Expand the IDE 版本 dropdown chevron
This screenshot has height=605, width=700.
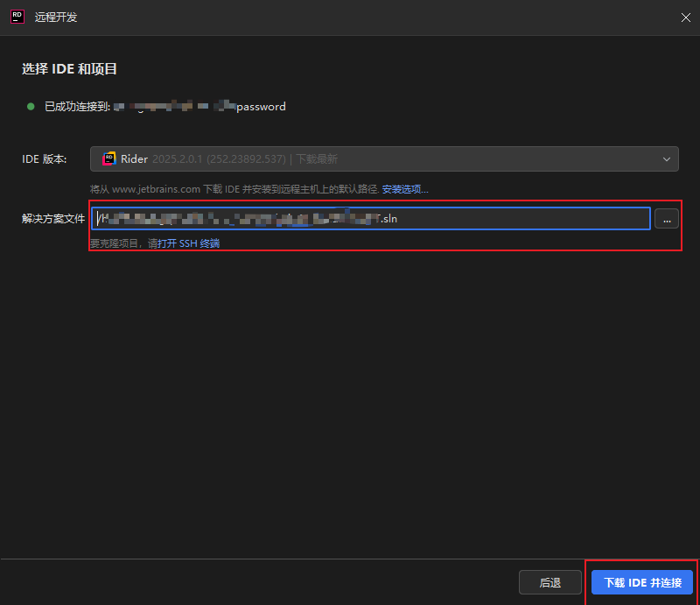tap(667, 159)
